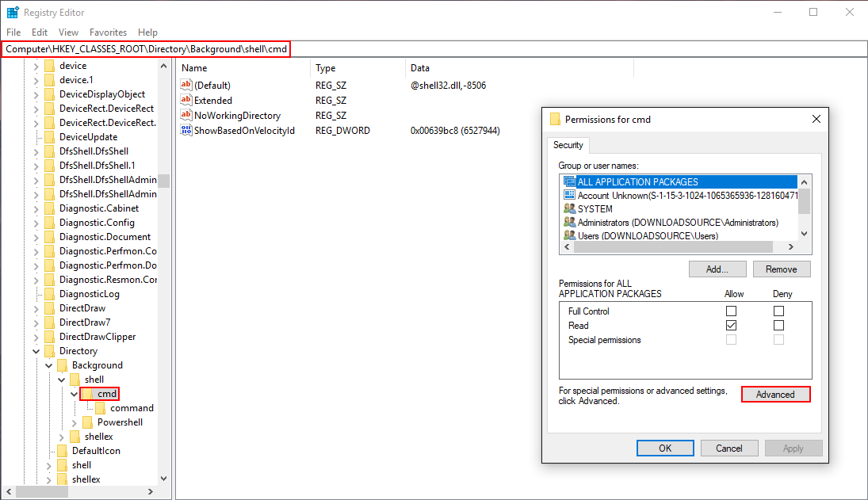Click folder icon in Permissions dialog title
868x500 pixels.
[x=555, y=119]
